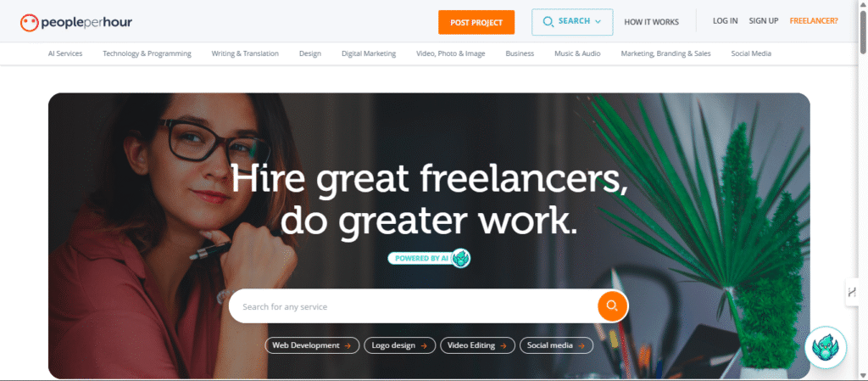Click the Post Project button
The width and height of the screenshot is (868, 381).
coord(476,22)
